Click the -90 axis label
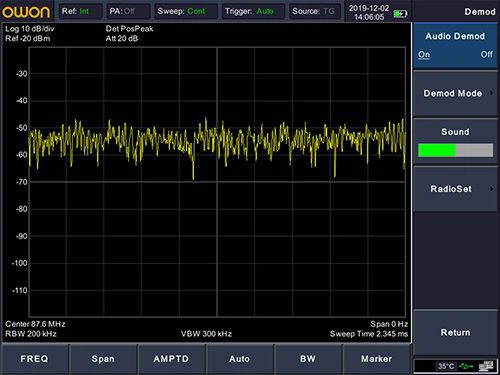 [22, 236]
